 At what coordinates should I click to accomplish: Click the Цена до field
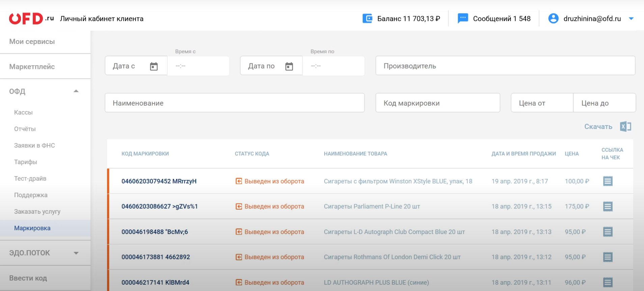pos(605,103)
